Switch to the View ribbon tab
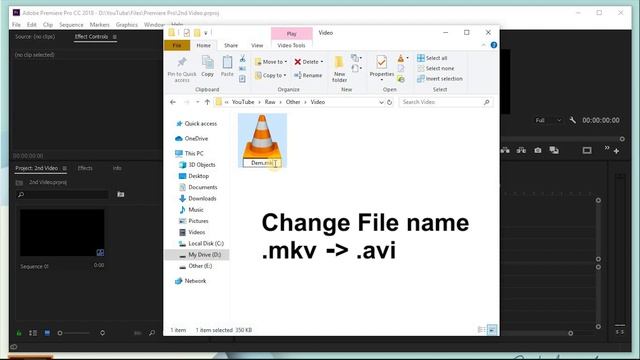Image resolution: width=640 pixels, height=360 pixels. click(257, 45)
